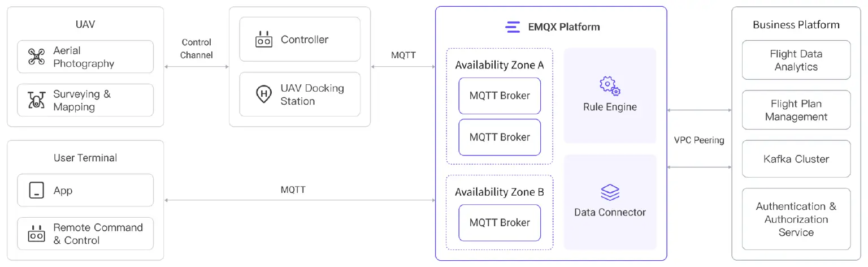Click the EMQX Platform logo icon
This screenshot has height=267, width=868.
[x=513, y=27]
